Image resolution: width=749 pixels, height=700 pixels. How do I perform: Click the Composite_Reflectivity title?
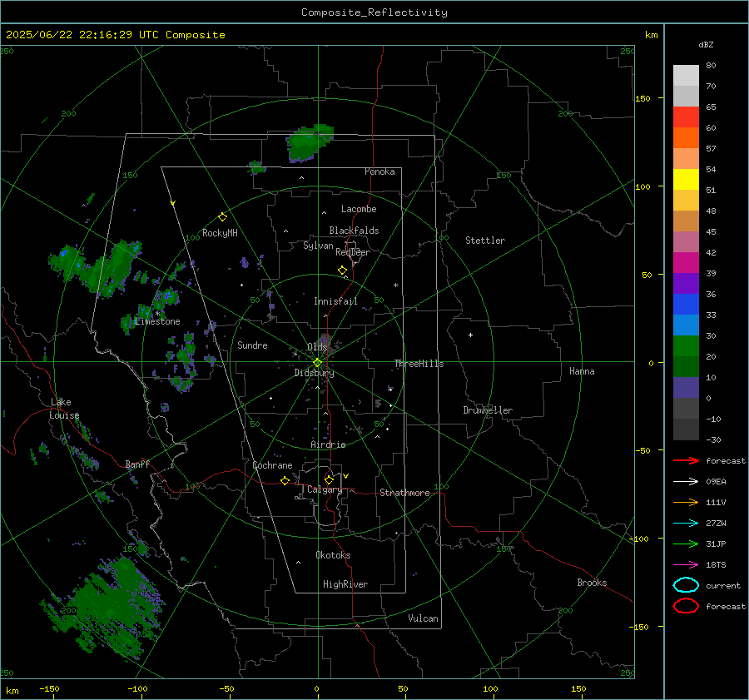(374, 12)
